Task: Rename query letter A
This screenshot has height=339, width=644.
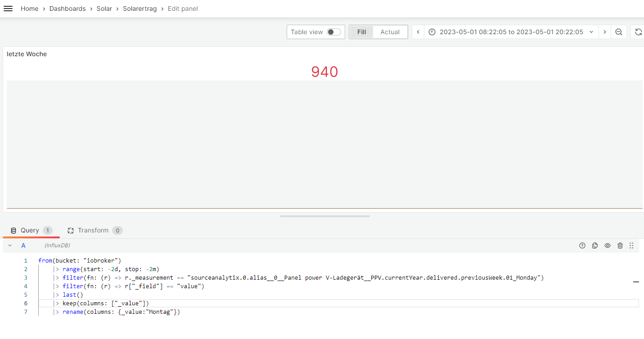Action: 23,245
